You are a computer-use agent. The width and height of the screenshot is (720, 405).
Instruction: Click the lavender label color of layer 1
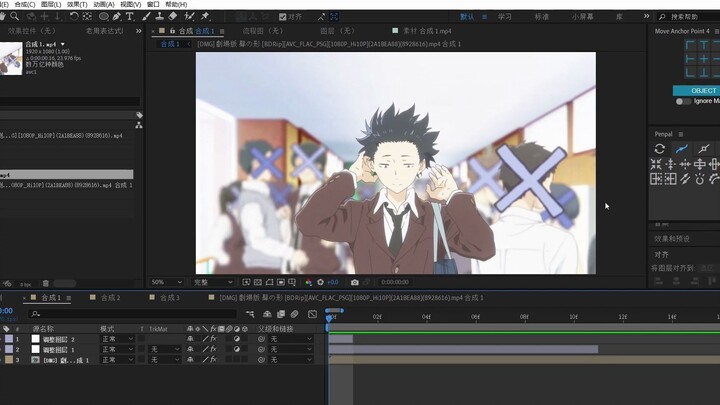(9, 339)
